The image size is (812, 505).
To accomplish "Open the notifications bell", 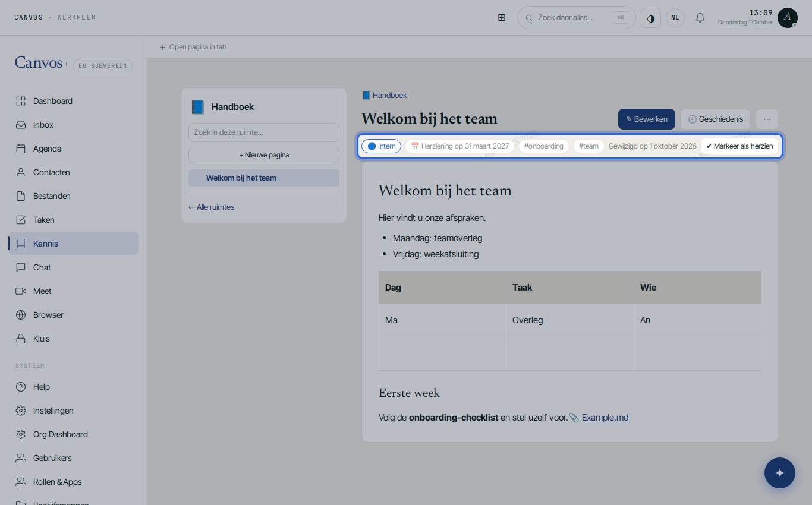I will pyautogui.click(x=700, y=18).
